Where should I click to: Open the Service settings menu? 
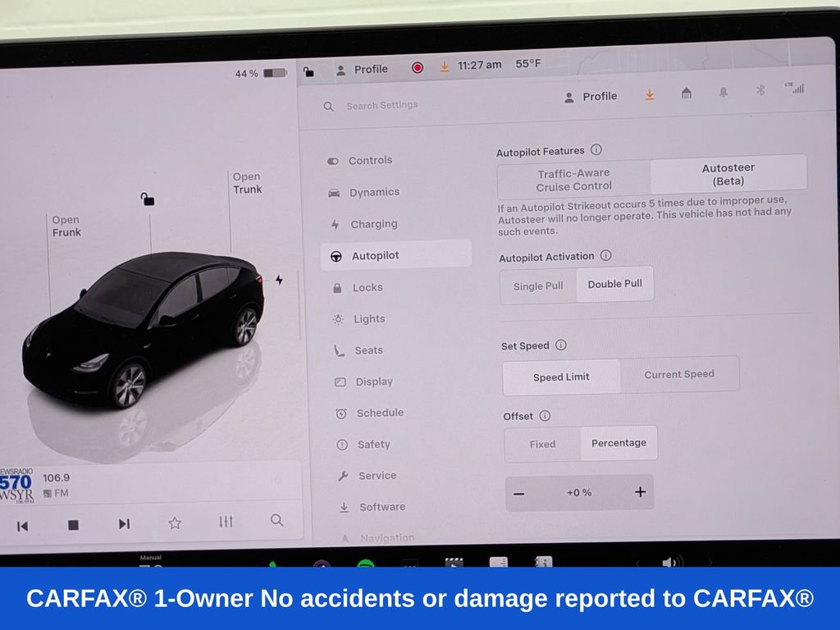click(377, 476)
